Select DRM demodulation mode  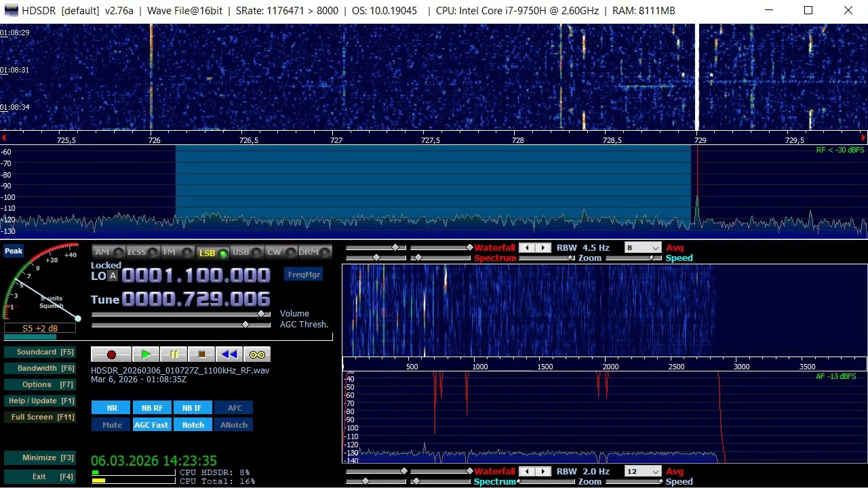315,252
